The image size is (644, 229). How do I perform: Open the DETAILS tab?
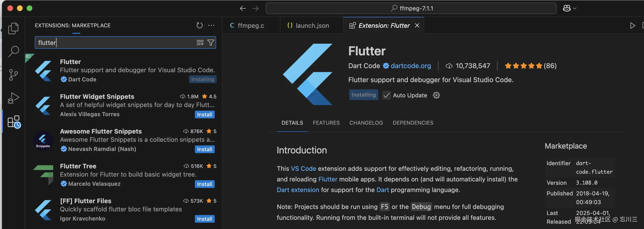[x=292, y=123]
